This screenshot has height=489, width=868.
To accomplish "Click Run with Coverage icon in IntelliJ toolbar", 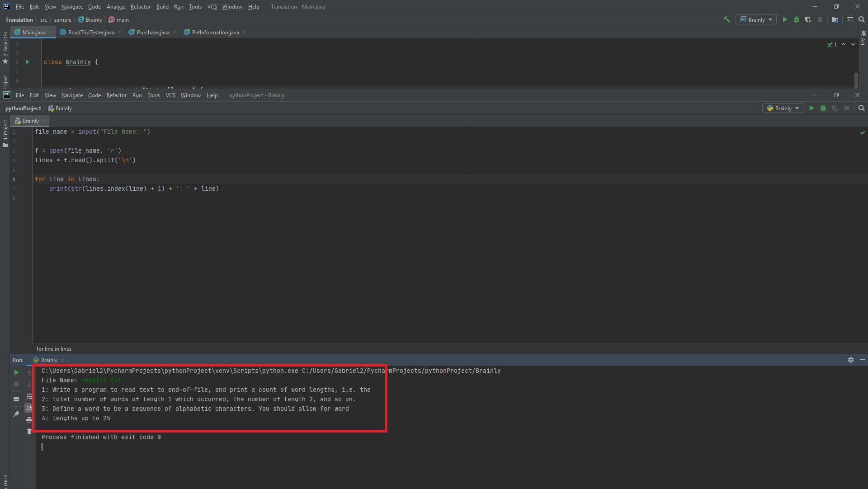I will 808,19.
